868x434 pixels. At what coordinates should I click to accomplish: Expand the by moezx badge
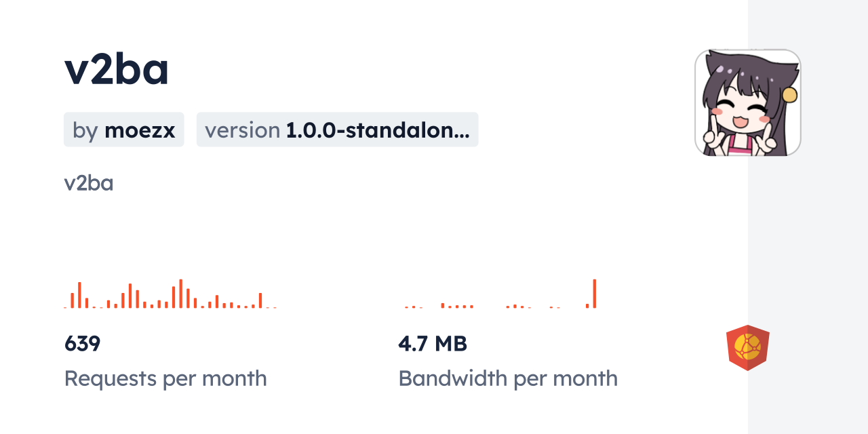123,130
